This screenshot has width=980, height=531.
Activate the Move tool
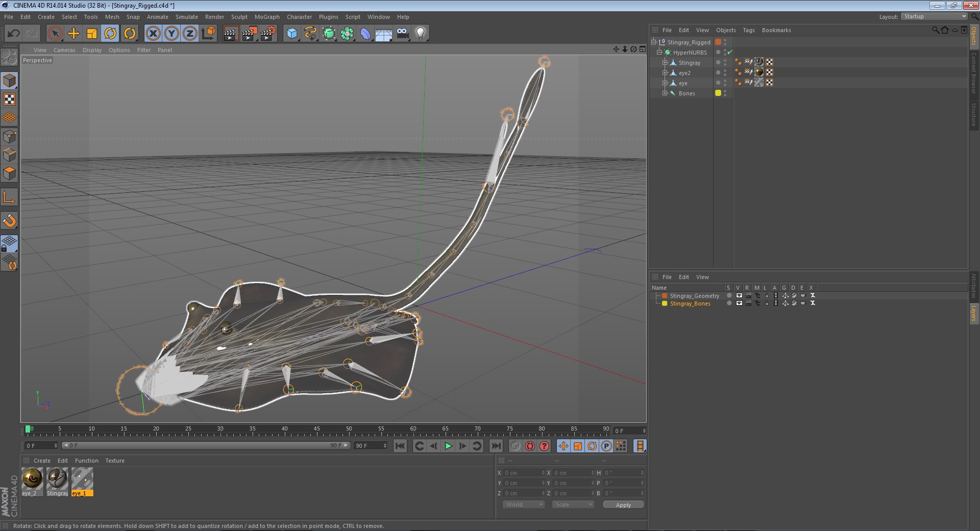coord(73,34)
